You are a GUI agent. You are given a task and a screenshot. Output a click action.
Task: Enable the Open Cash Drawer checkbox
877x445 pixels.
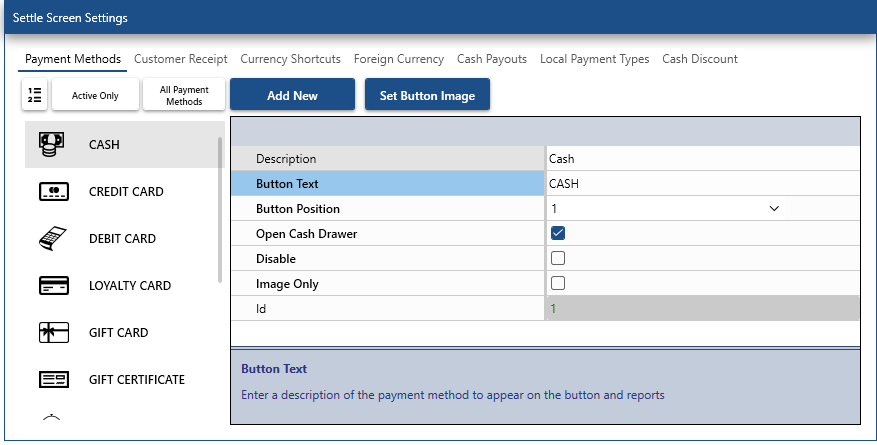558,234
